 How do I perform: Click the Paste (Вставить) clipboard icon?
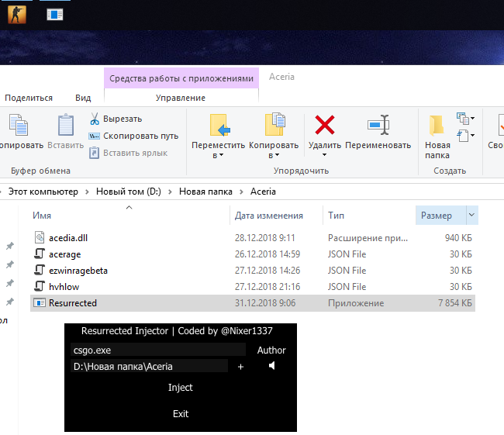[66, 125]
